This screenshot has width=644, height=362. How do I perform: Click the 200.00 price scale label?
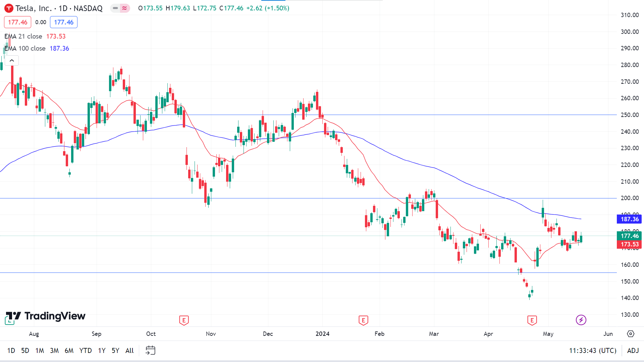point(630,198)
